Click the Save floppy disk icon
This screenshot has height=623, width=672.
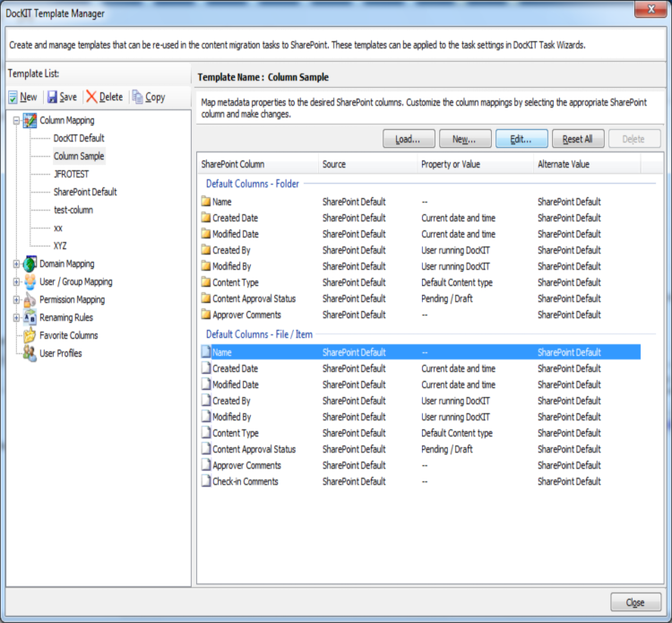click(52, 98)
